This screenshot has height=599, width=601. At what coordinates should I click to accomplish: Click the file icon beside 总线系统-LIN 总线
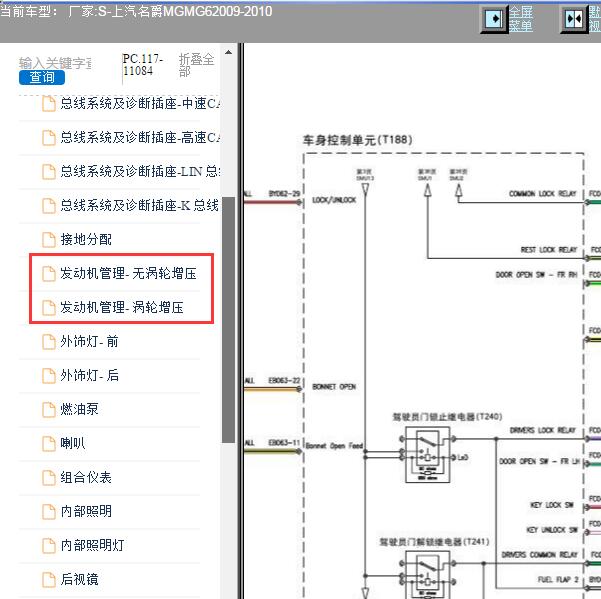(49, 172)
